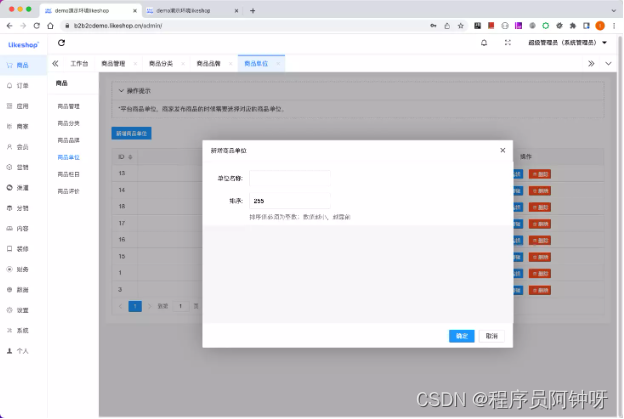Image resolution: width=624 pixels, height=419 pixels.
Task: Open the 超级管理员 user dropdown
Action: pyautogui.click(x=567, y=43)
